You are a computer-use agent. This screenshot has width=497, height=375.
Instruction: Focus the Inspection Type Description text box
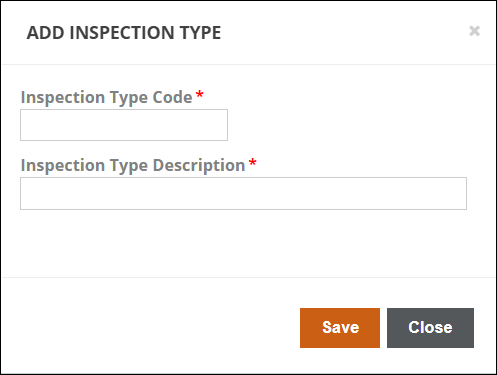pyautogui.click(x=243, y=194)
